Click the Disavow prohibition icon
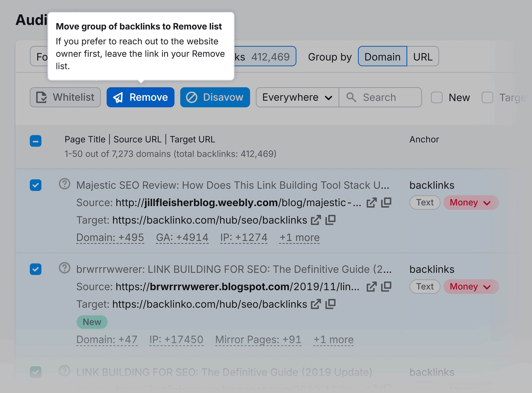 (192, 97)
